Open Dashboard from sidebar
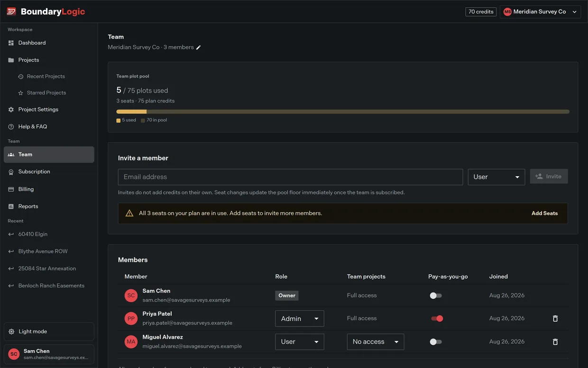The height and width of the screenshot is (368, 588). coord(49,43)
